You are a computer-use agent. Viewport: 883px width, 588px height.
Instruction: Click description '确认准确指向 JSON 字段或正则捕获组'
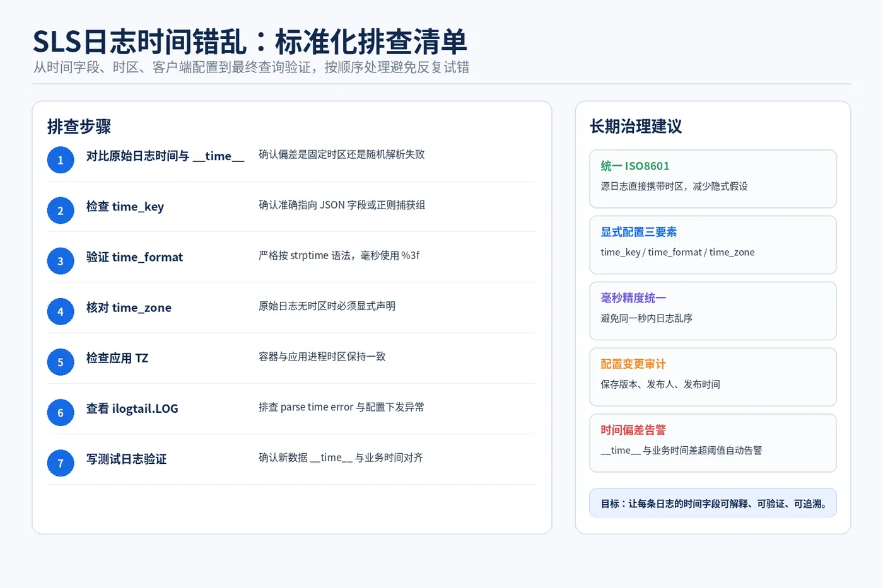[342, 205]
